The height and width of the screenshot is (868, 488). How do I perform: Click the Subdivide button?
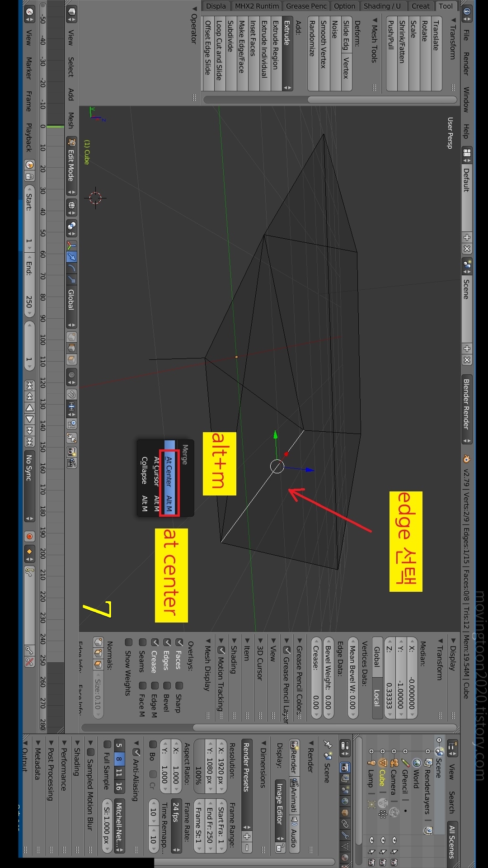[x=231, y=54]
